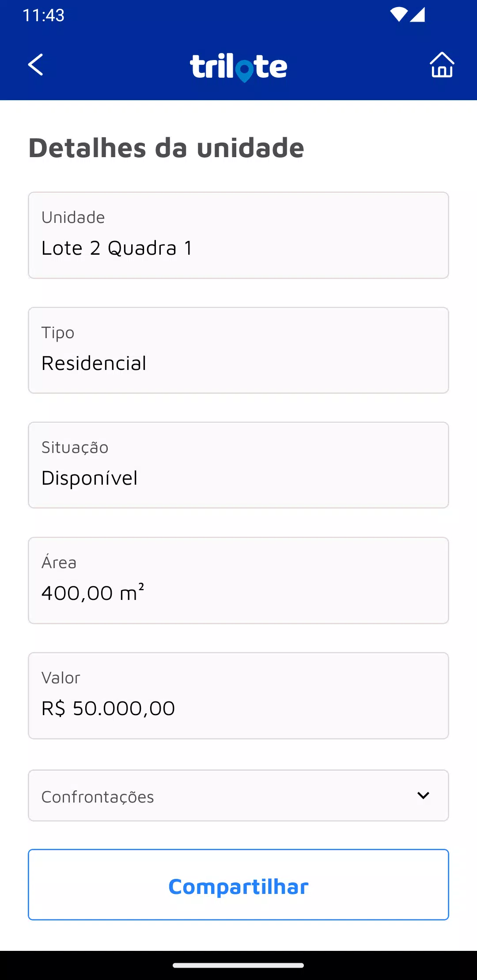Tap the trilote logo

(238, 68)
